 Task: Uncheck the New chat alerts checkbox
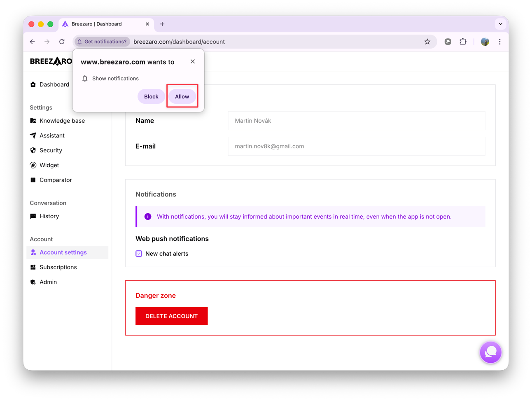click(x=139, y=254)
